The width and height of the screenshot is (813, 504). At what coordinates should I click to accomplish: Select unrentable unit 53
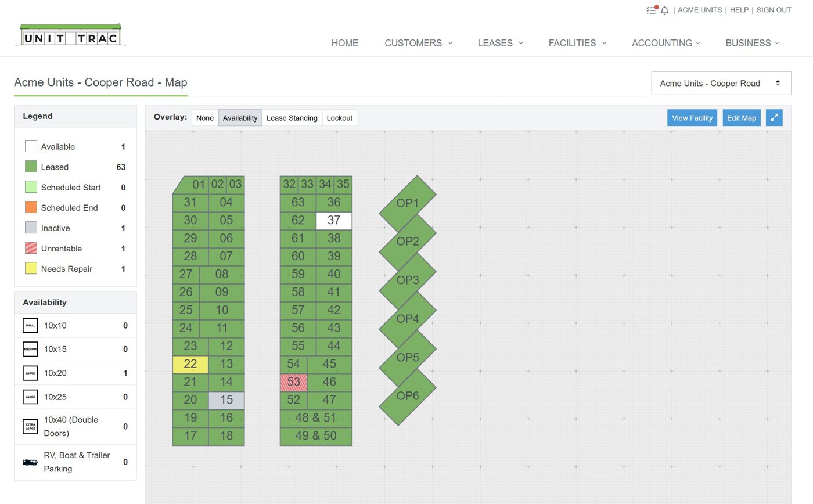pos(294,382)
